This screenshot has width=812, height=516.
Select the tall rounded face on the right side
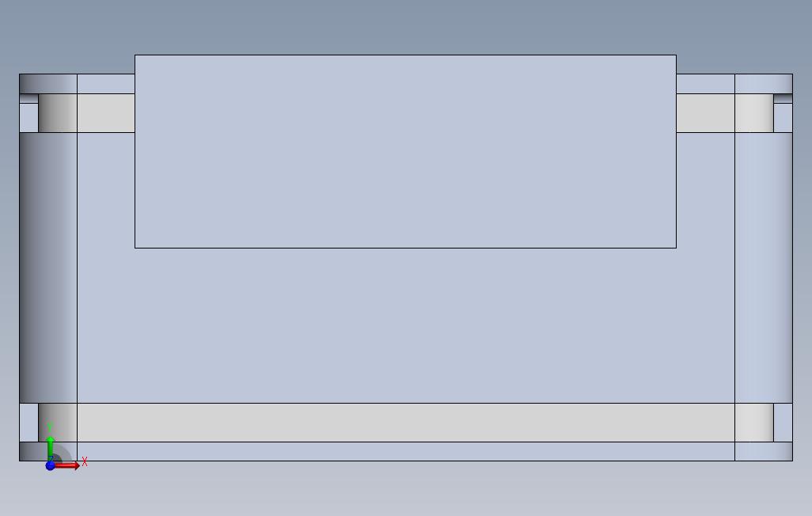click(x=763, y=267)
